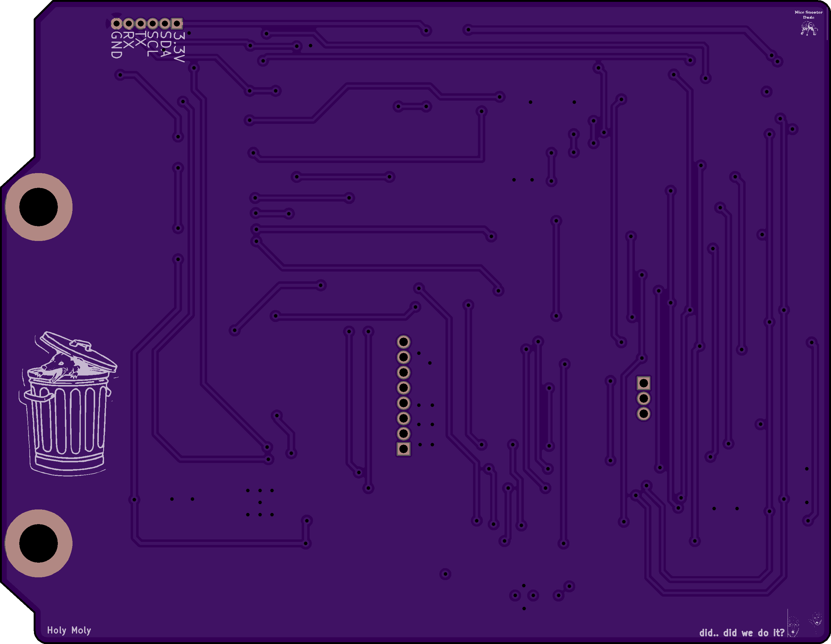Click the possum-in-trash-can silkscreen graphic
Screen dimensions: 831x644
pyautogui.click(x=69, y=403)
